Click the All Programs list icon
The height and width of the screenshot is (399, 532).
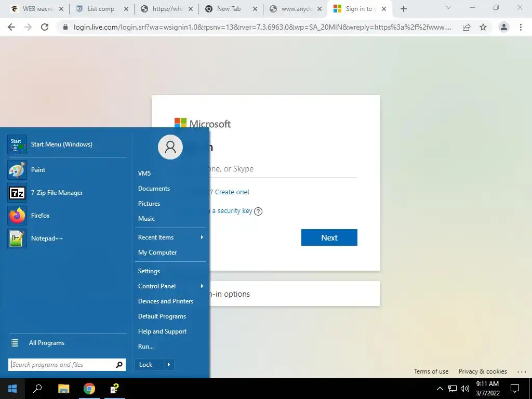click(x=14, y=343)
